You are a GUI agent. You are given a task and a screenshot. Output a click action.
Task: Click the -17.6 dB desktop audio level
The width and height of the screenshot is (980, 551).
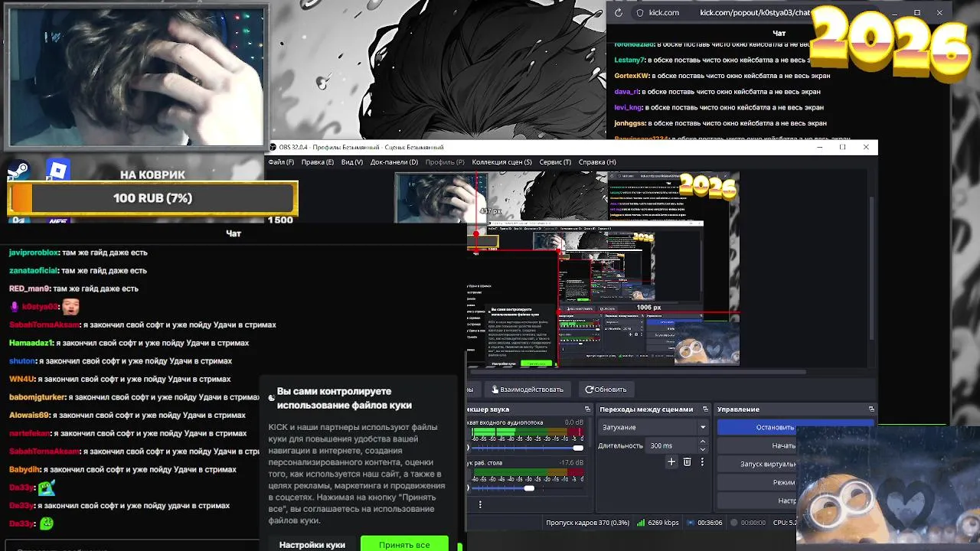point(571,463)
